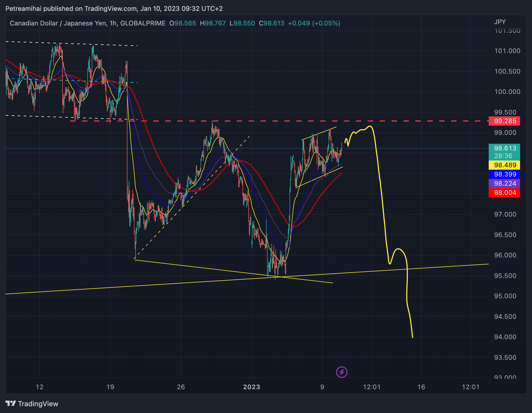Screen dimensions: 532x413
Task: Click the 94.000 price axis level
Action: (505, 337)
